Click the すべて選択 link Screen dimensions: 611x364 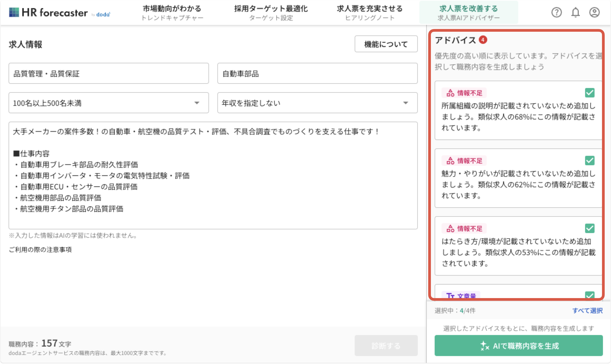click(x=587, y=311)
